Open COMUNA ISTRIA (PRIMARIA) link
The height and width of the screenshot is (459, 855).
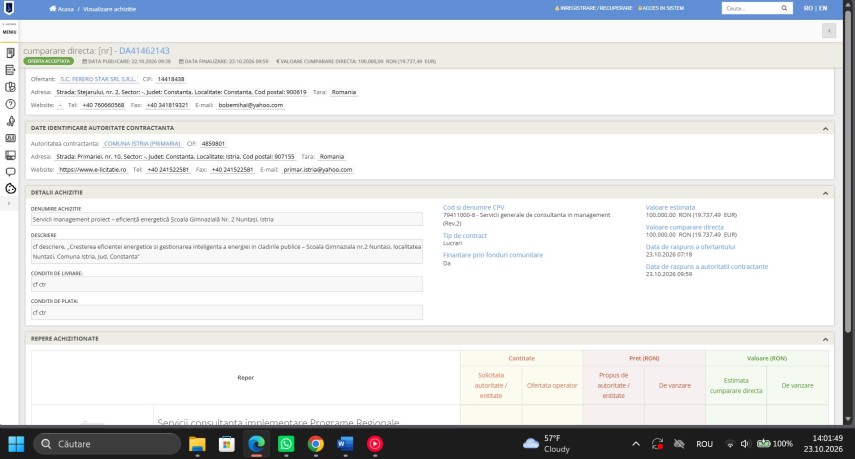(142, 144)
